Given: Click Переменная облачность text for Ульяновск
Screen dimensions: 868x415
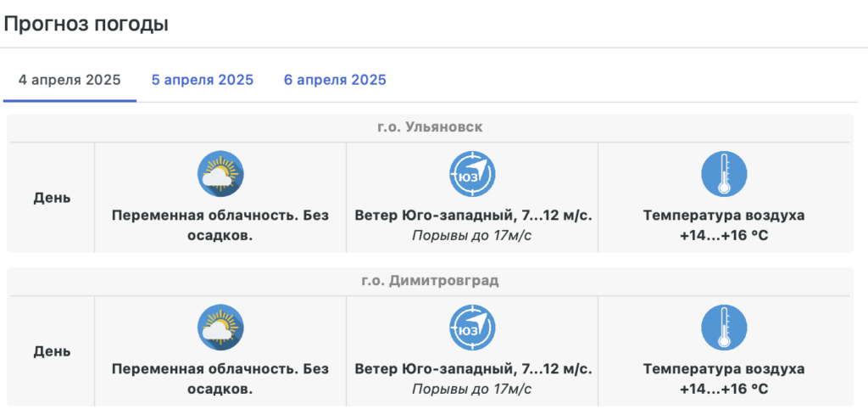Looking at the screenshot, I should [x=220, y=225].
